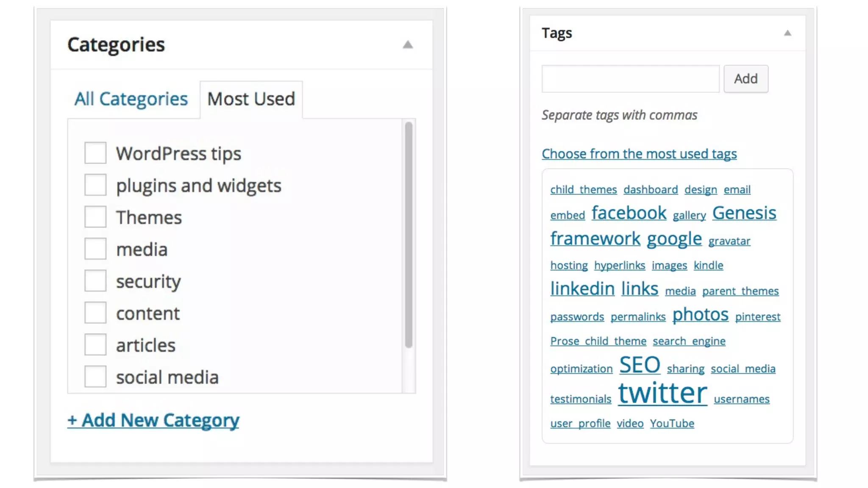Collapse the Tags panel arrow
The image size is (868, 488).
point(787,33)
